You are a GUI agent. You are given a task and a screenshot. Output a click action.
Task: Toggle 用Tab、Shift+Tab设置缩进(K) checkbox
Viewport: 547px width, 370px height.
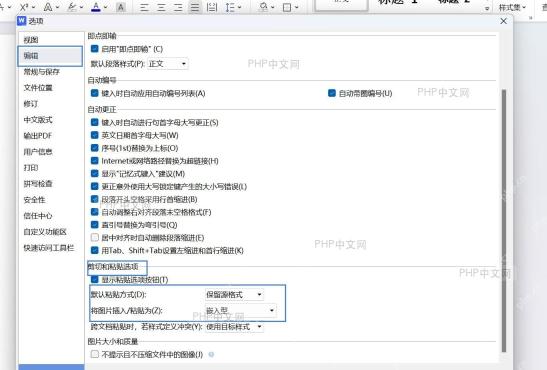tap(95, 250)
